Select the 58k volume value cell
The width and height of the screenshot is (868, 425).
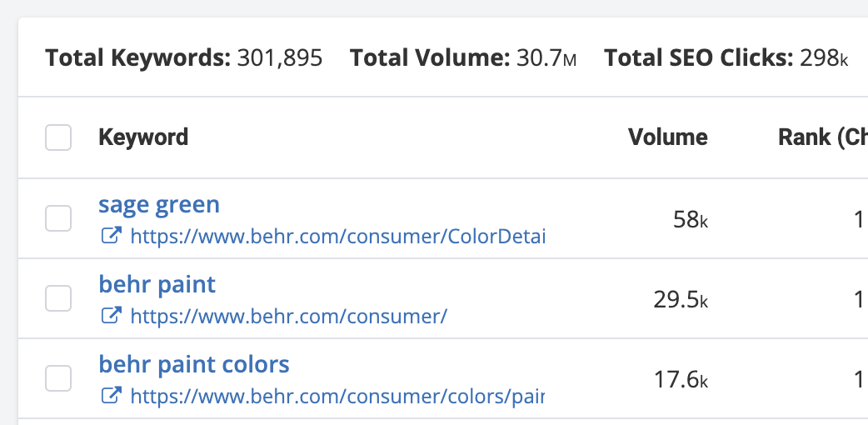pos(691,220)
